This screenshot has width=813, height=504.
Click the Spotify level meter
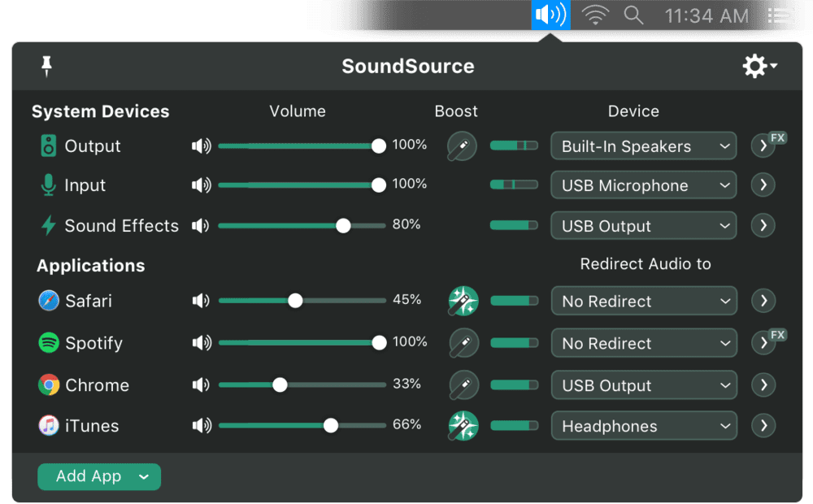pos(515,343)
